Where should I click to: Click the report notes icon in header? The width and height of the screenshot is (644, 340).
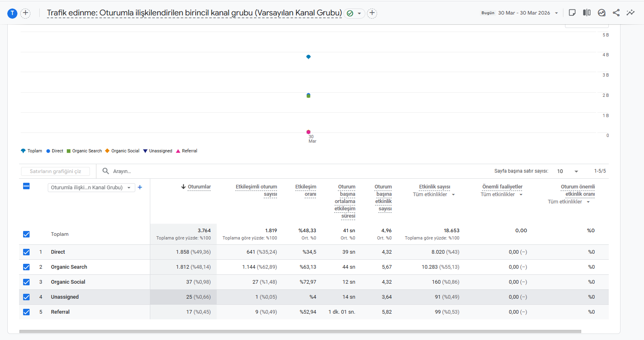(x=572, y=13)
